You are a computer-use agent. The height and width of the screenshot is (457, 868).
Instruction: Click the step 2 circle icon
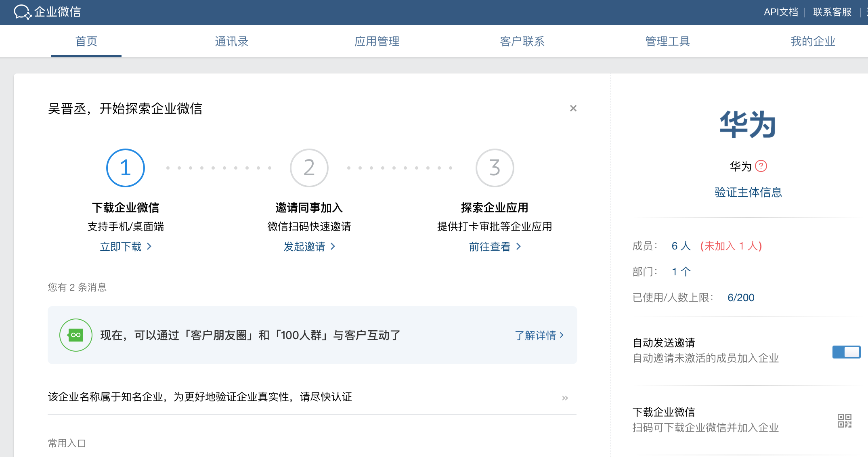point(309,168)
